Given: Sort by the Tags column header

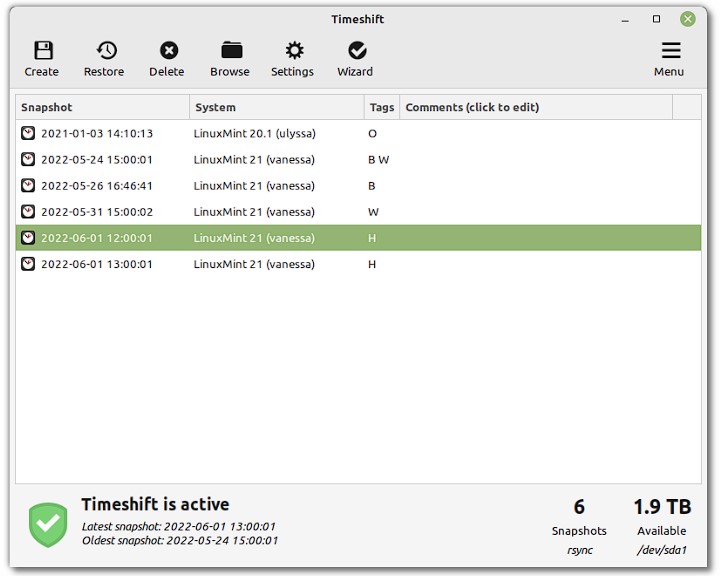Looking at the screenshot, I should pyautogui.click(x=382, y=107).
